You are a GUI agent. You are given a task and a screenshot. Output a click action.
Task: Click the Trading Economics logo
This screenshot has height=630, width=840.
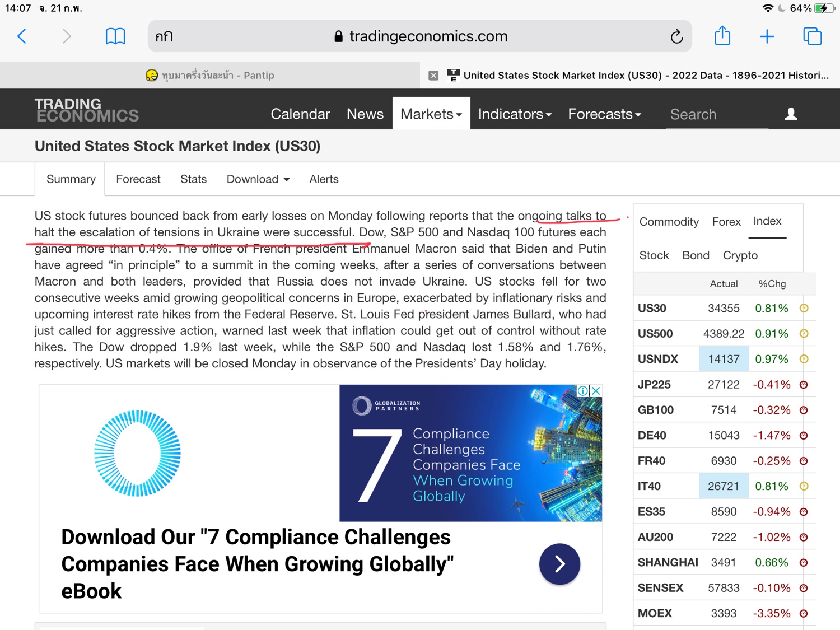(86, 110)
